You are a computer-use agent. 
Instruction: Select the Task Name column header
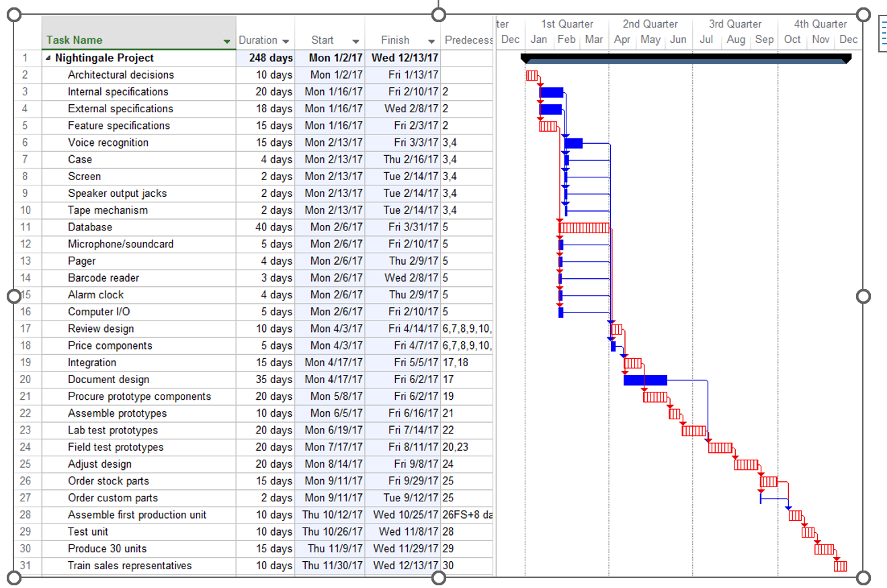click(x=139, y=33)
